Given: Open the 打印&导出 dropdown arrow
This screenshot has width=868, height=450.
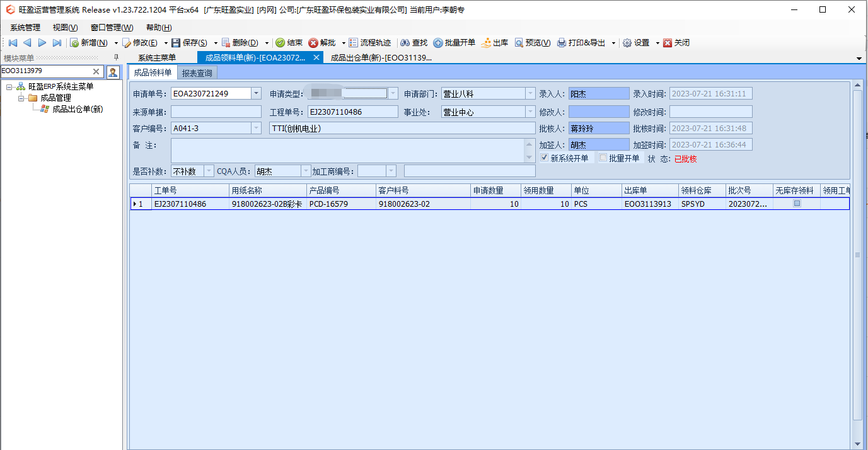Looking at the screenshot, I should tap(613, 43).
